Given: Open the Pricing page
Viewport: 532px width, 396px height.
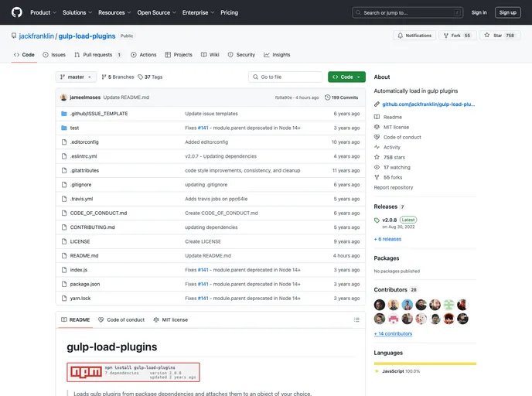Looking at the screenshot, I should pyautogui.click(x=230, y=12).
